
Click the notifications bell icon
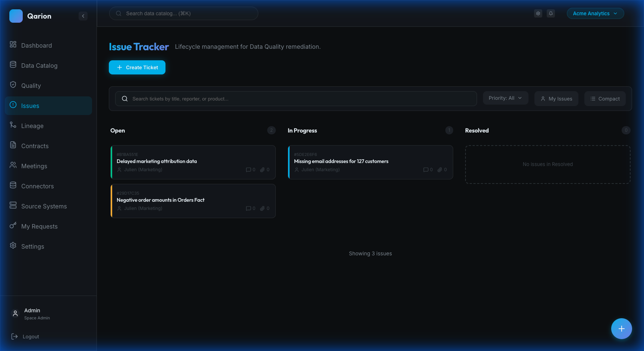(x=550, y=13)
